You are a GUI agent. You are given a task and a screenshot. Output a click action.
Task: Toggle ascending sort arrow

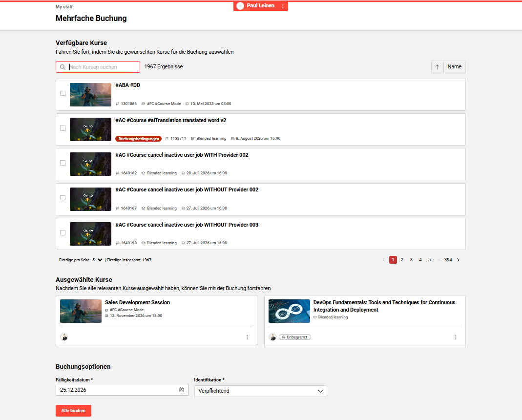tap(437, 67)
